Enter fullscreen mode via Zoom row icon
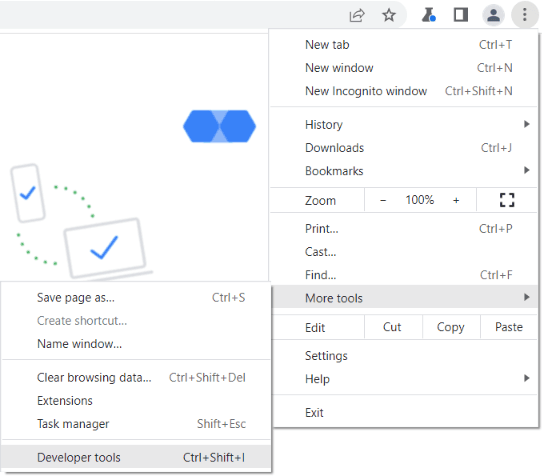 tap(507, 200)
